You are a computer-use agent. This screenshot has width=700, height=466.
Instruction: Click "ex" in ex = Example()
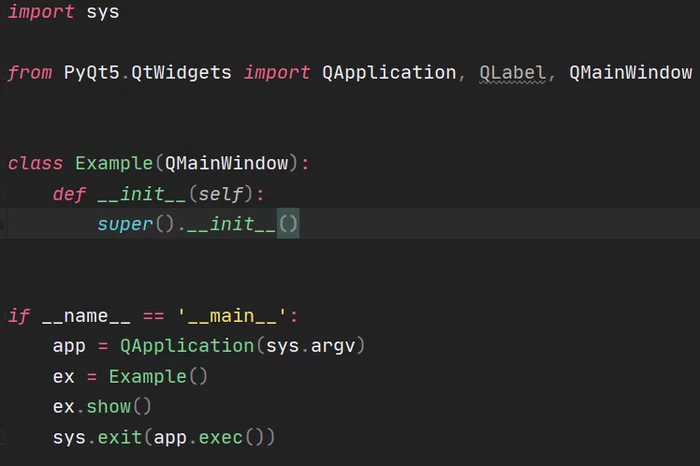[63, 377]
